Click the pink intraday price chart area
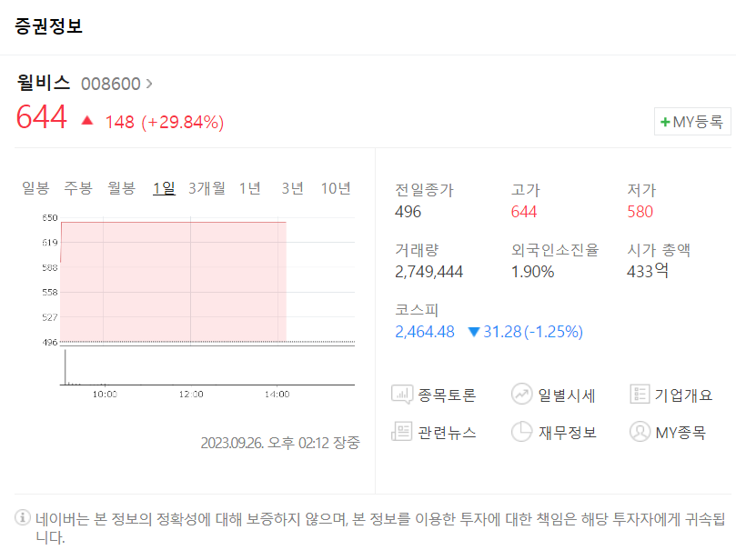The height and width of the screenshot is (560, 736). point(174,282)
